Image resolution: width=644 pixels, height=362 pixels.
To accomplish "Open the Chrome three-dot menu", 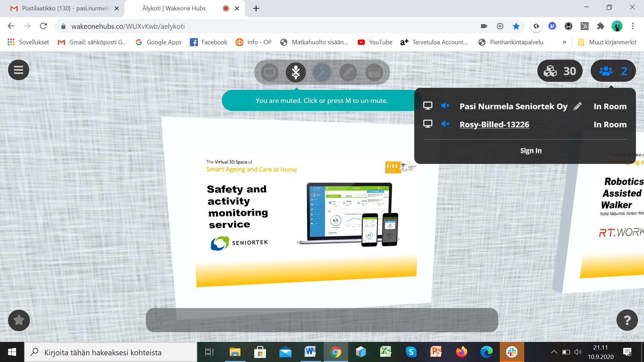I will [633, 26].
